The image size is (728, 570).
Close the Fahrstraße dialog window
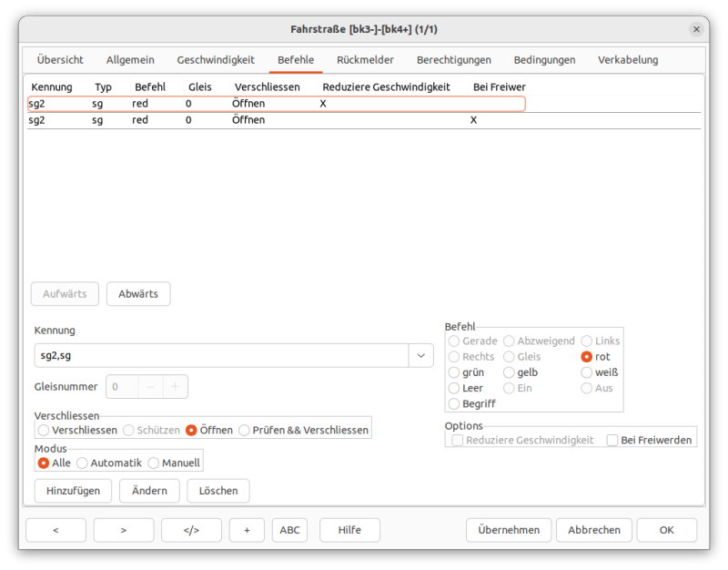(x=696, y=29)
